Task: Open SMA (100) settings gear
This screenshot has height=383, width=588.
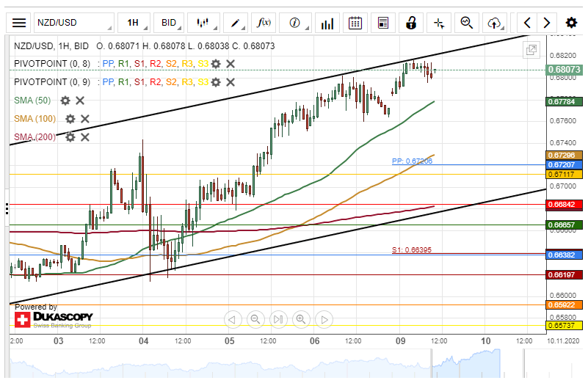Action: (x=70, y=119)
